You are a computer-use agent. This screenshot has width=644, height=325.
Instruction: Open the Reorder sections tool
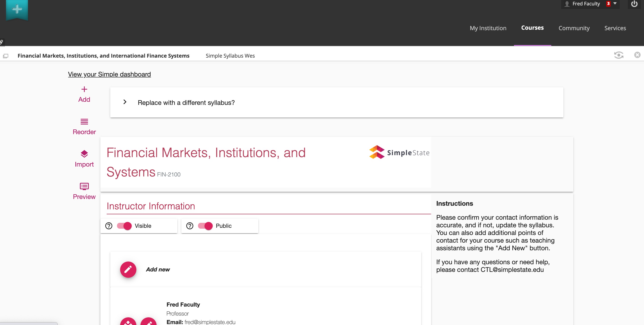click(x=84, y=126)
